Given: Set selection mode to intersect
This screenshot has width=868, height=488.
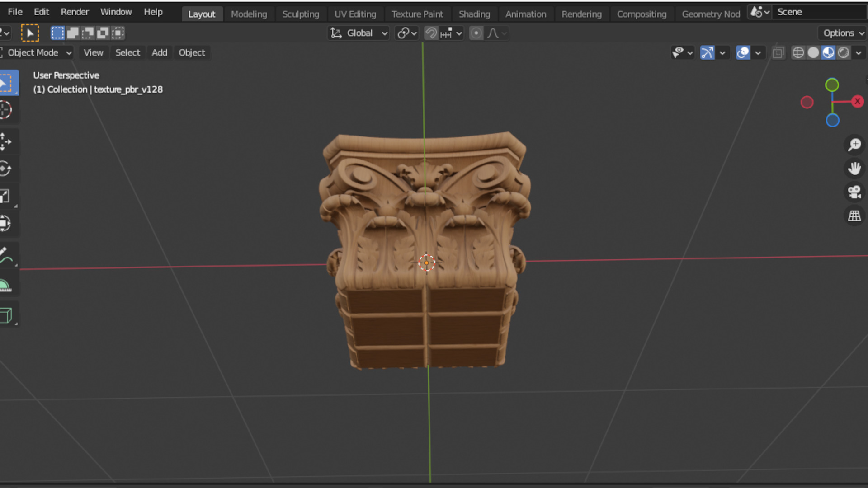Looking at the screenshot, I should click(118, 33).
